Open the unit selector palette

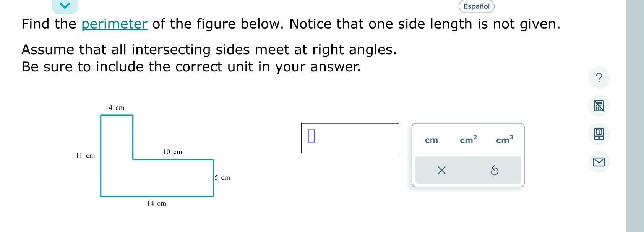coord(468,155)
